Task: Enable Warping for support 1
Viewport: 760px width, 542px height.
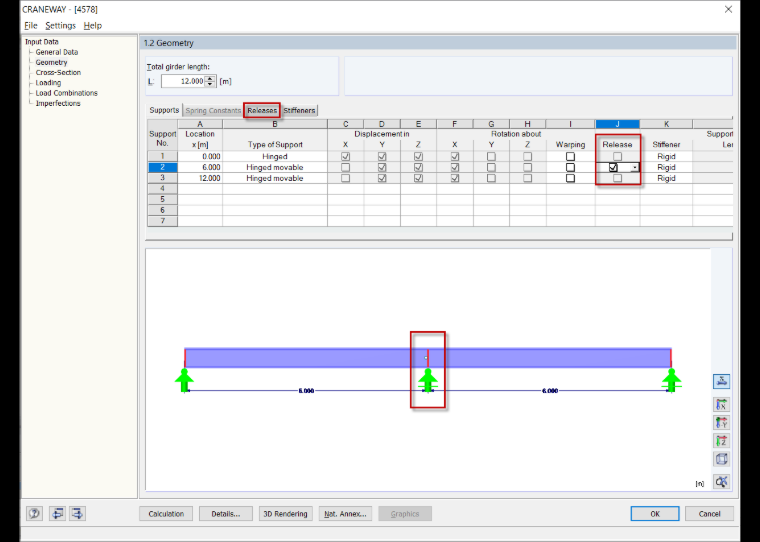Action: click(x=570, y=157)
